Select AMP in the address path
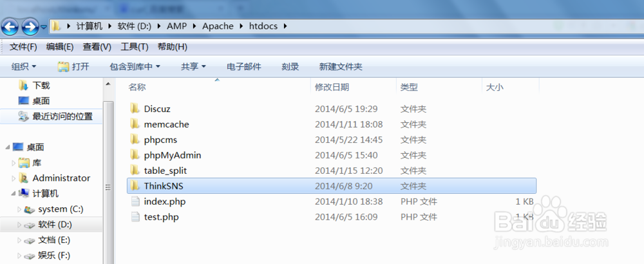 click(176, 26)
